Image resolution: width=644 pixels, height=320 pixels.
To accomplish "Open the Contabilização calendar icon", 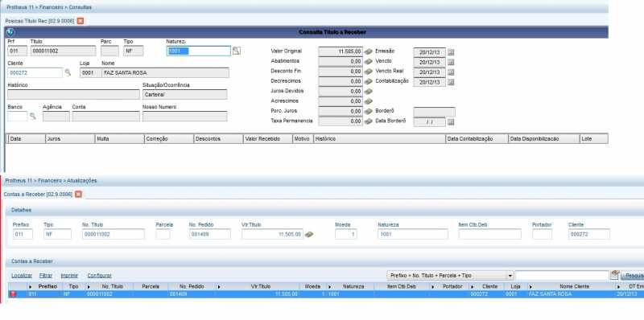I will click(451, 82).
